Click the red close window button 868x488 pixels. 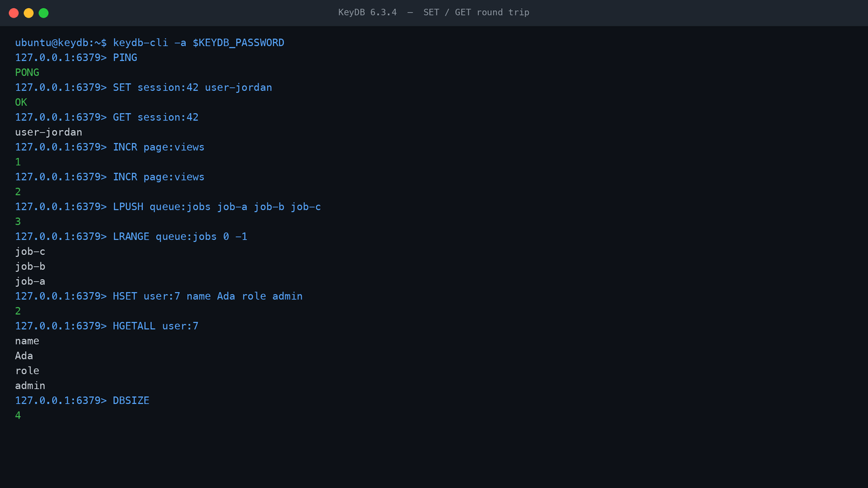coord(14,13)
